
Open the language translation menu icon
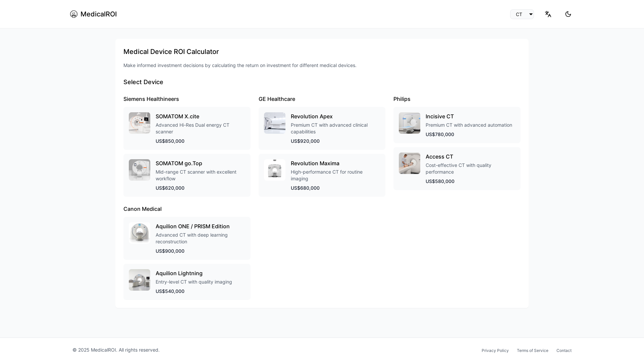[548, 14]
